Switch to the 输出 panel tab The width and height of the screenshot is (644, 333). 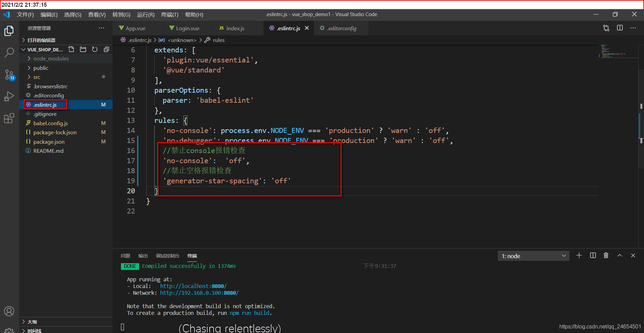(x=143, y=256)
